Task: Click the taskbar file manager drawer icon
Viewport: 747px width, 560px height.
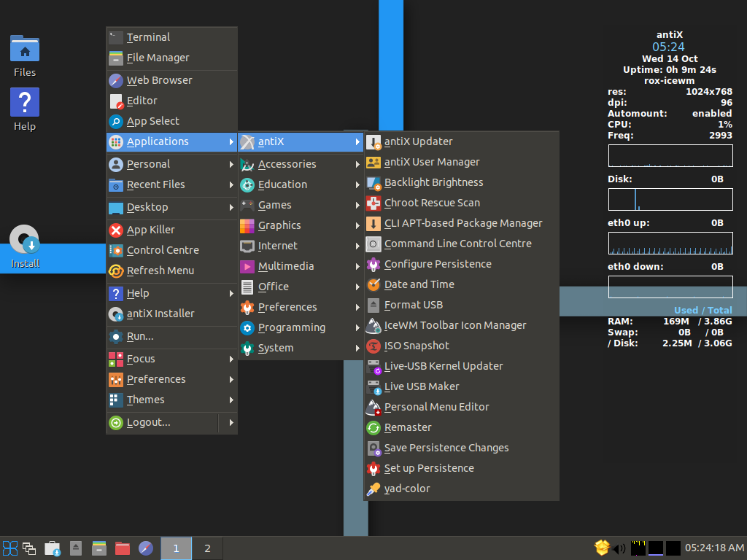Action: pos(99,548)
